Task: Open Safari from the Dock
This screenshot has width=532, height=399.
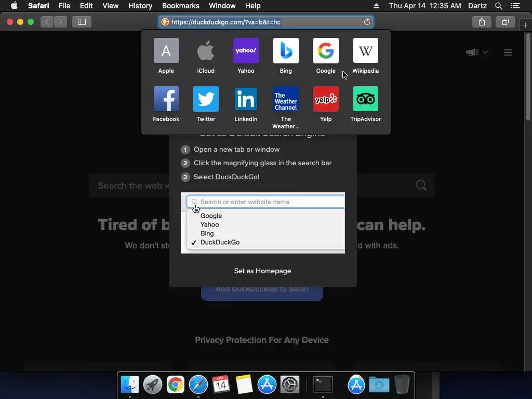Action: click(x=198, y=385)
